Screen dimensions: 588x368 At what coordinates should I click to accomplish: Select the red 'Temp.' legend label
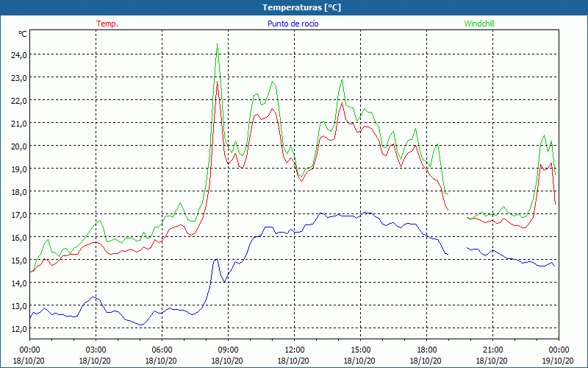coord(107,24)
